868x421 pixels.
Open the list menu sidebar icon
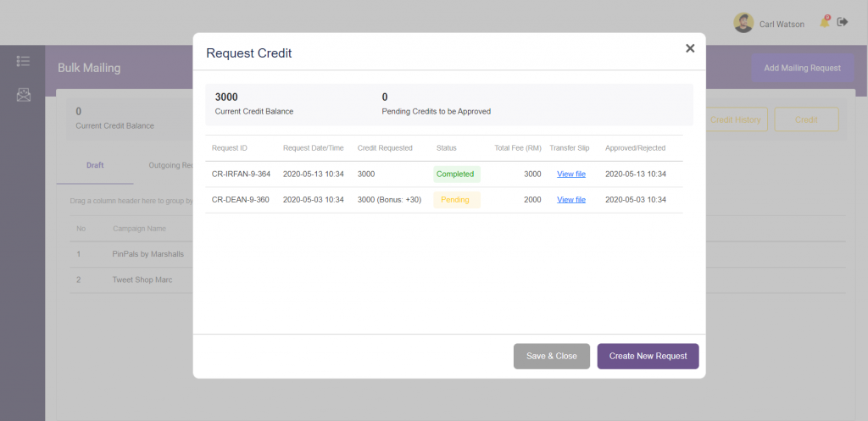pos(23,61)
